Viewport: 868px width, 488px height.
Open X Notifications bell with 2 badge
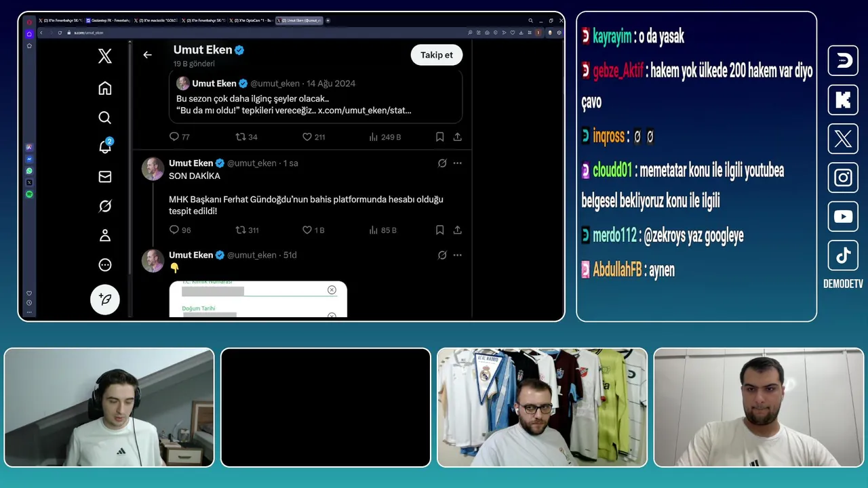pos(105,146)
